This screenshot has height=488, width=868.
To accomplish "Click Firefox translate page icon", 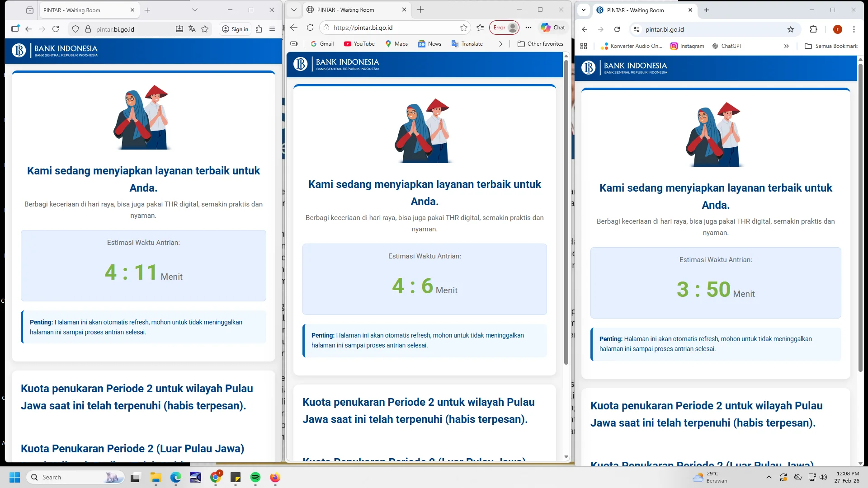I will click(192, 29).
